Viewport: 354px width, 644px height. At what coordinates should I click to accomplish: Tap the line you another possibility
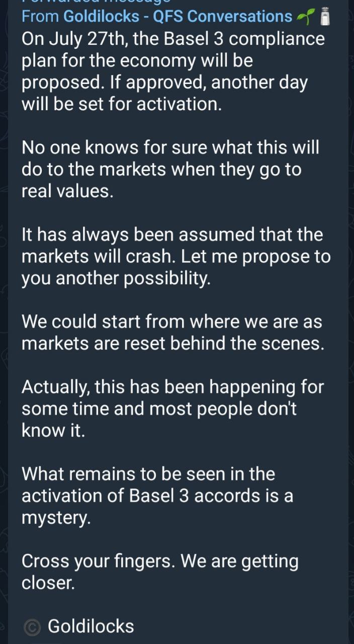pos(116,278)
